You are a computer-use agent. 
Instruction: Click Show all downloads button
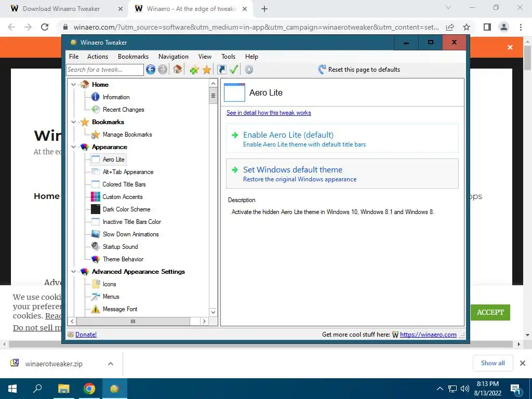(x=493, y=363)
